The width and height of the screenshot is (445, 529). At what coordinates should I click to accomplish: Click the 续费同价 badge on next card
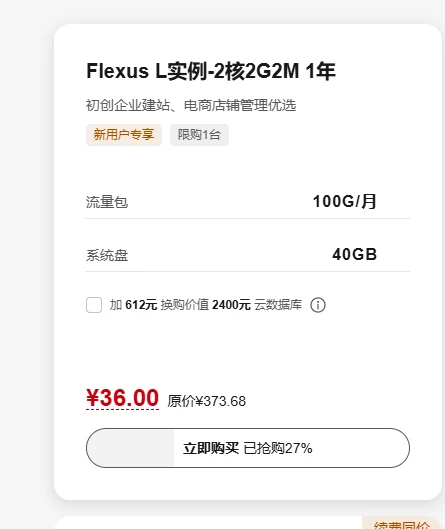[x=401, y=524]
